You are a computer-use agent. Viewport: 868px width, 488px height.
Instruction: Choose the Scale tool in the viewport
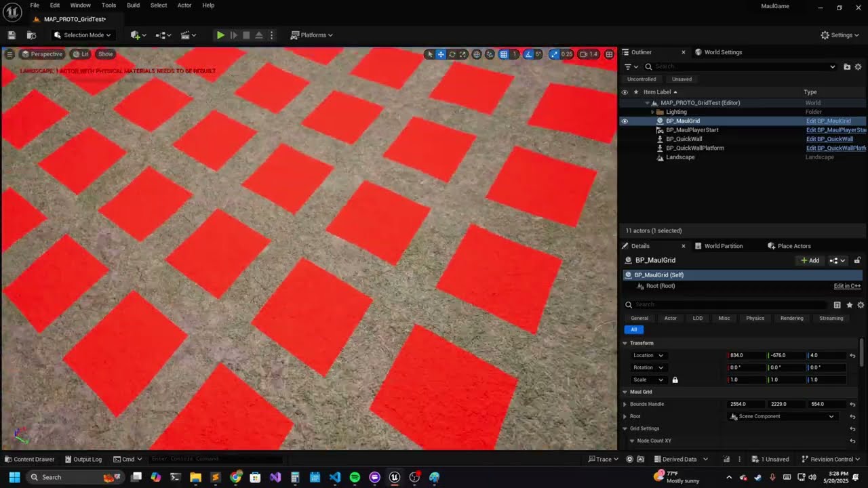[462, 54]
